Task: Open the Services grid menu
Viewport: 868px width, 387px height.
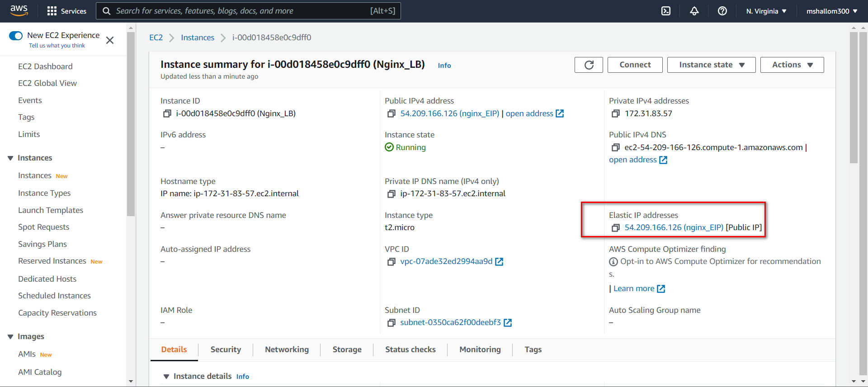Action: (67, 11)
